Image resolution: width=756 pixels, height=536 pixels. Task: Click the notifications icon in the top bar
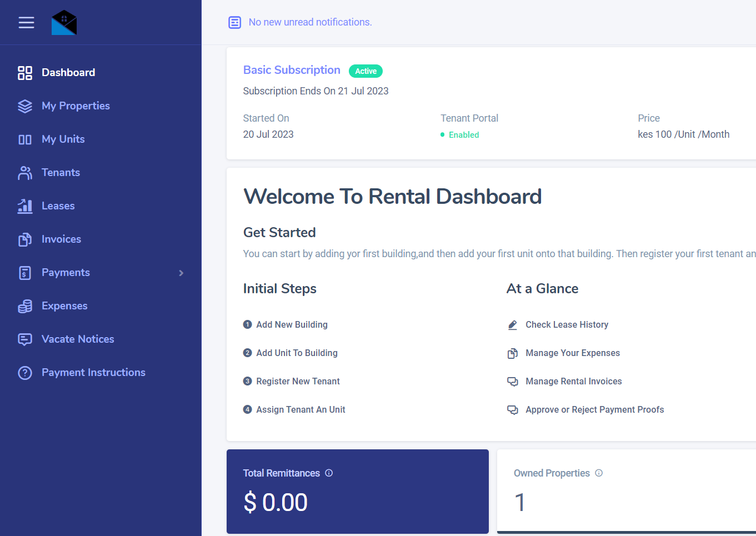(x=234, y=22)
